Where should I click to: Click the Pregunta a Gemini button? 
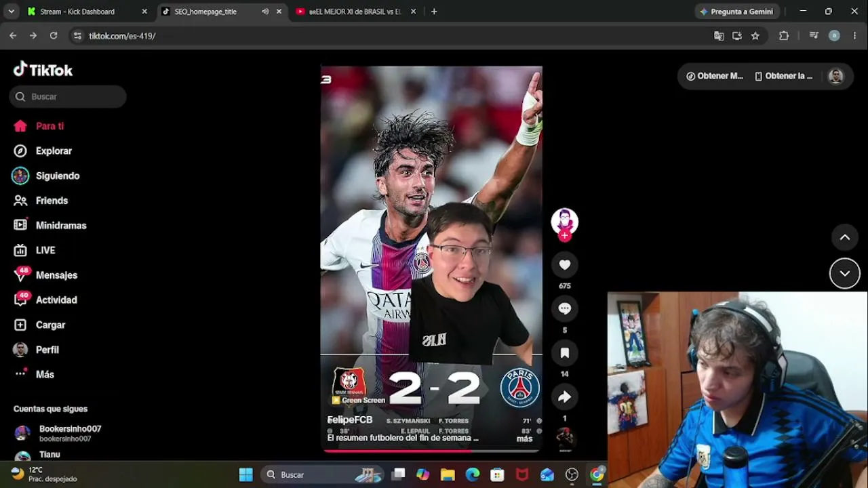[x=736, y=12]
